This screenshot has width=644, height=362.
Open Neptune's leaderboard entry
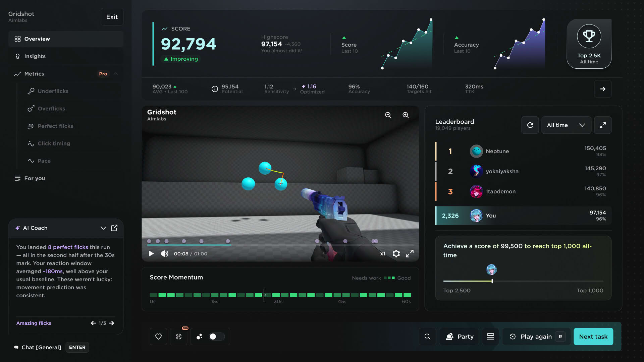523,151
